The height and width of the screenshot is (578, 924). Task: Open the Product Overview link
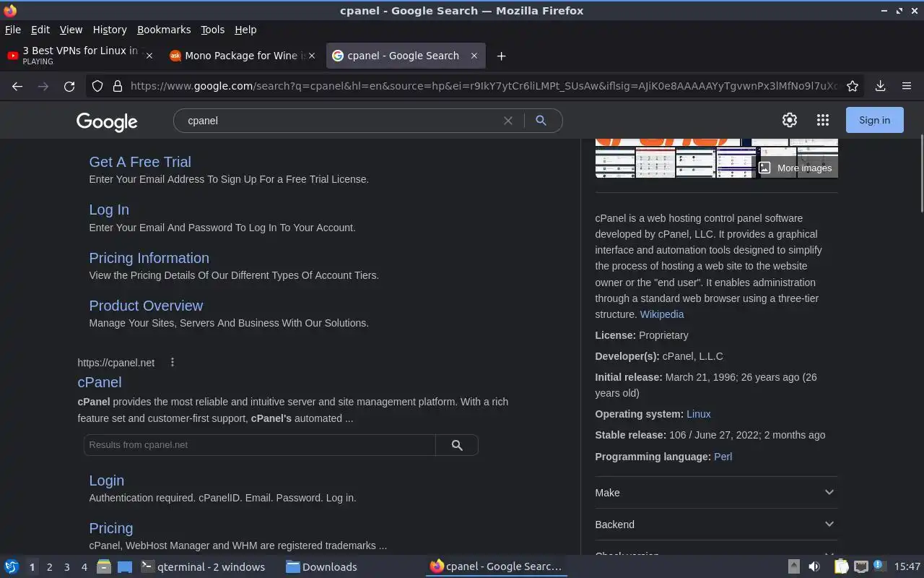[146, 306]
